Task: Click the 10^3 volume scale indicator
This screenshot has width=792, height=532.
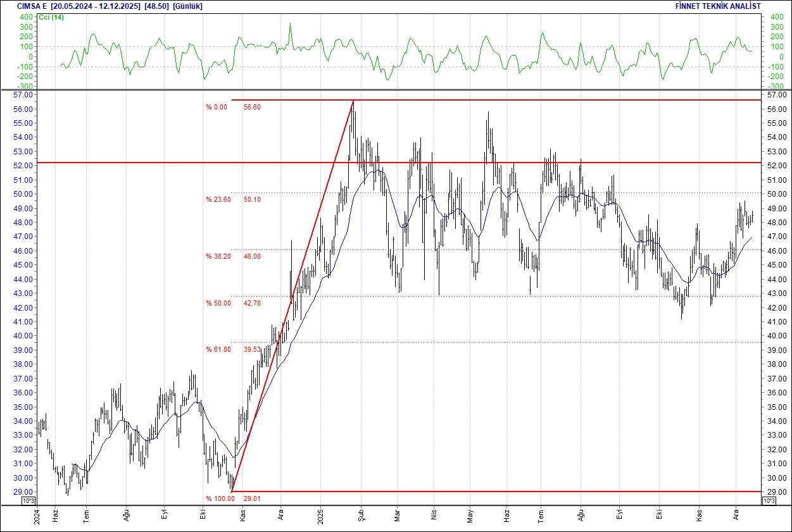Action: pyautogui.click(x=28, y=500)
